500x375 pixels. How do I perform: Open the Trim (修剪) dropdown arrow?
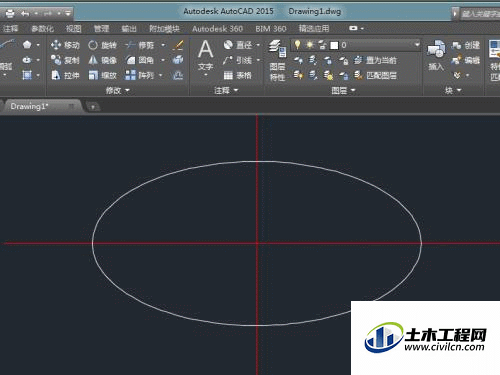pyautogui.click(x=163, y=45)
